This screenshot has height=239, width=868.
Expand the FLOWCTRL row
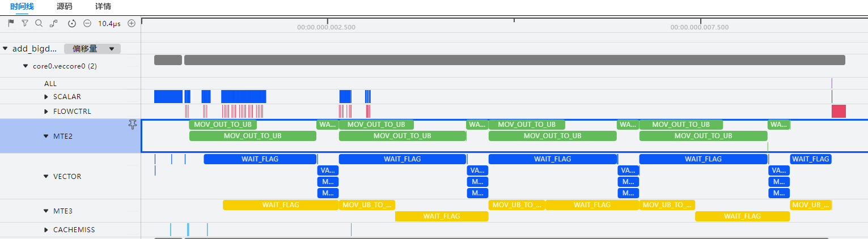coord(46,112)
